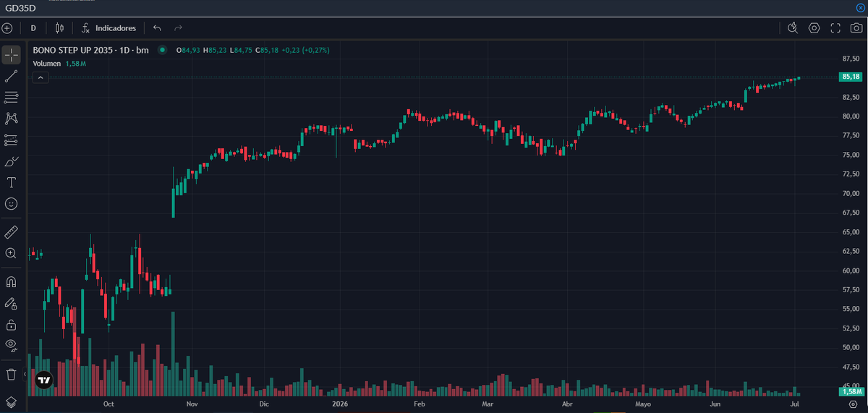Screen dimensions: 868x413
Task: Click the redo arrow
Action: tap(178, 28)
